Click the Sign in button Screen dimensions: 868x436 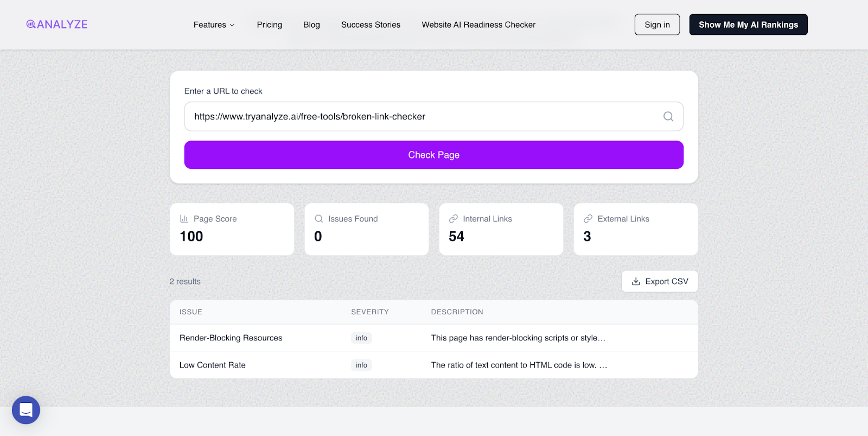657,24
